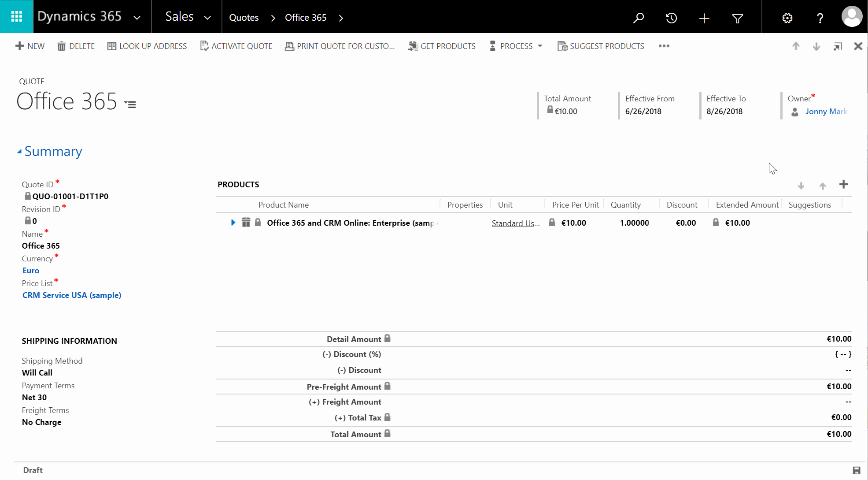The height and width of the screenshot is (480, 868).
Task: Edit the Name field Office 365
Action: 41,246
